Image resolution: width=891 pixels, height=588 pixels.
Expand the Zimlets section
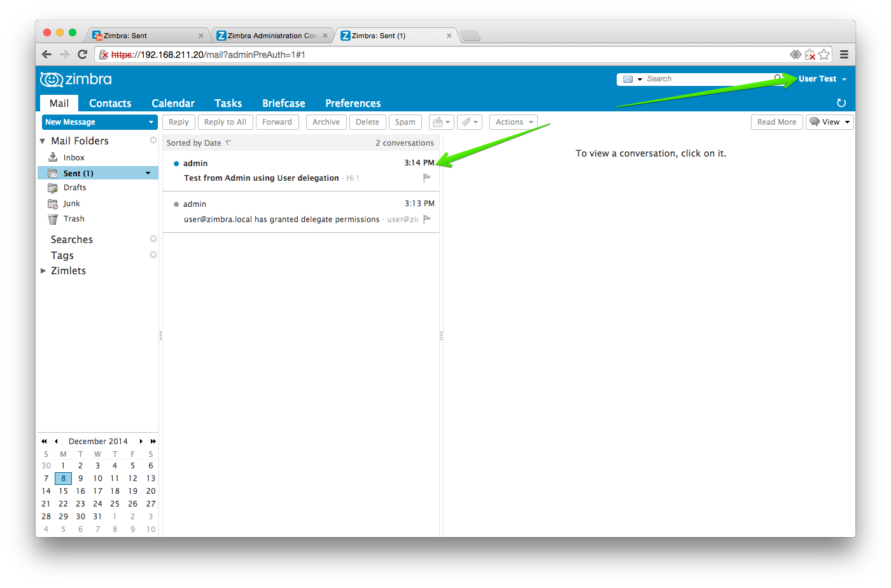(x=43, y=270)
